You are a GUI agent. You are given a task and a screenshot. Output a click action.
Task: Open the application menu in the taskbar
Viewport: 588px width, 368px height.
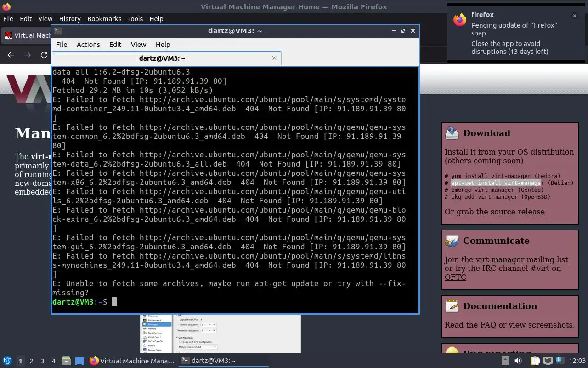7,361
